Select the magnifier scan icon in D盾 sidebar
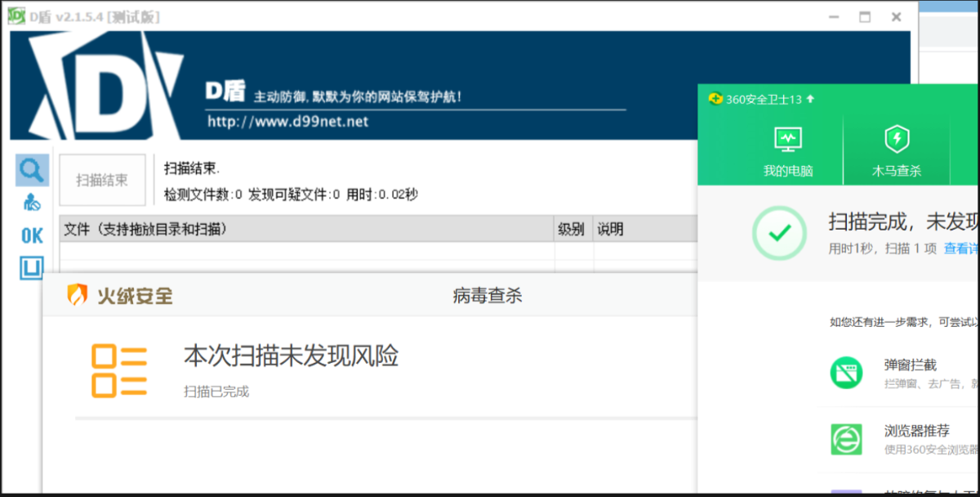 32,170
